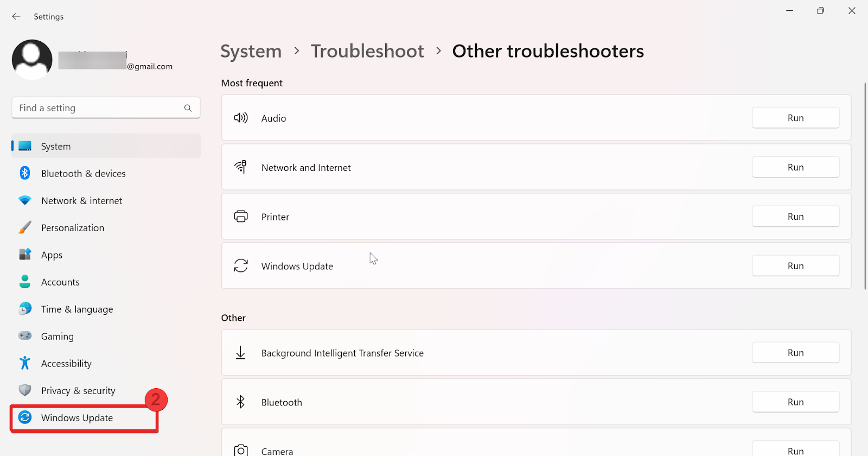Select the Printer icon
The height and width of the screenshot is (456, 868).
tap(241, 216)
